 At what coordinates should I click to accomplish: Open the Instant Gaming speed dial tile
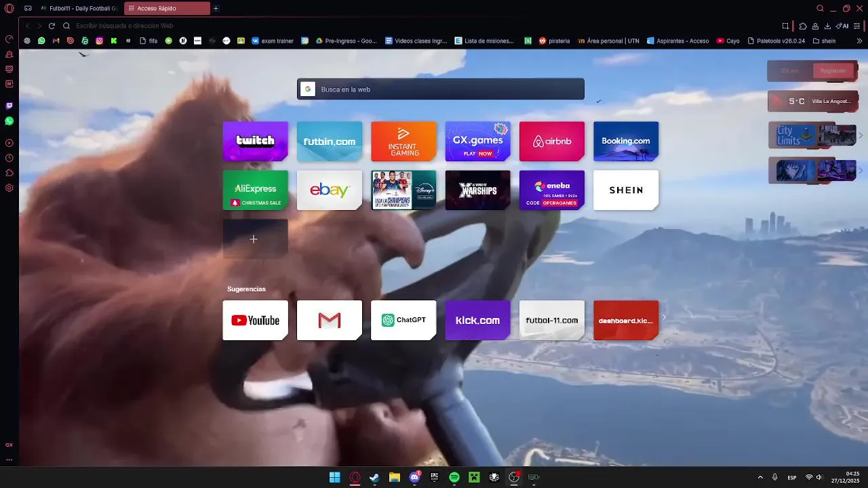pyautogui.click(x=403, y=141)
